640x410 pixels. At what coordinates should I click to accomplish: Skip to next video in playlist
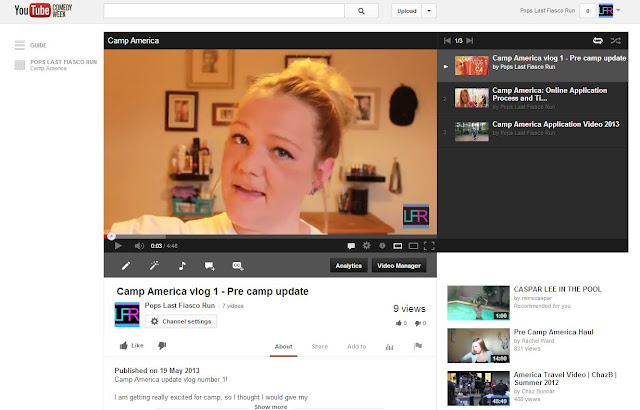click(470, 40)
